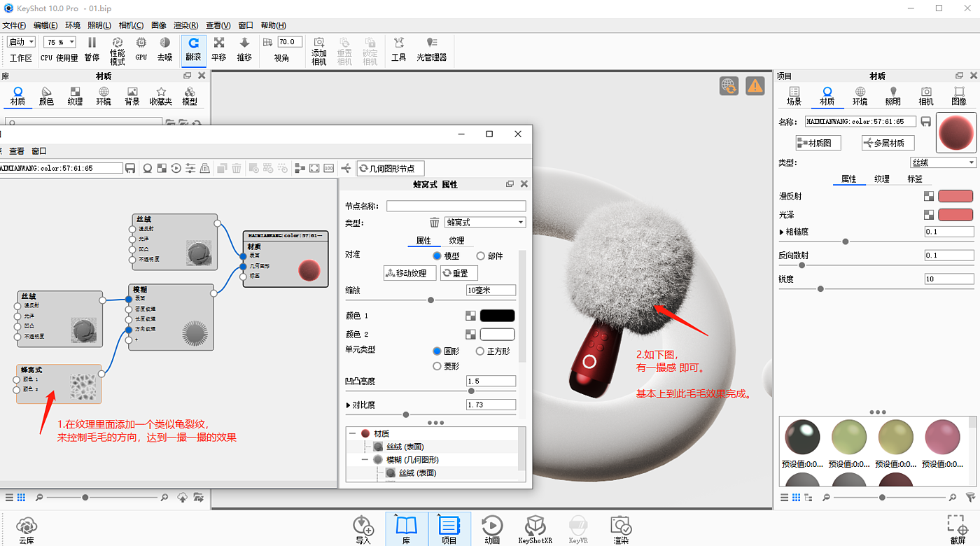Open the 光管理器 light manager
This screenshot has width=980, height=546.
point(431,49)
